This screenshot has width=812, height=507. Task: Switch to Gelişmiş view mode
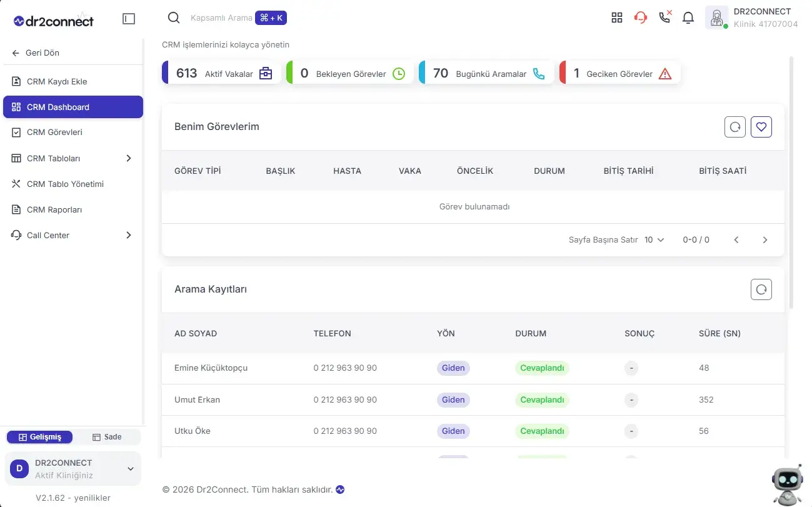[39, 437]
